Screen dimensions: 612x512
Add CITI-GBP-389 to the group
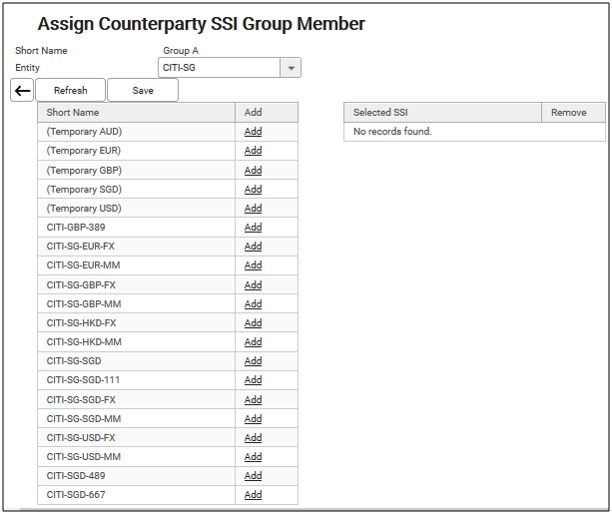(253, 227)
